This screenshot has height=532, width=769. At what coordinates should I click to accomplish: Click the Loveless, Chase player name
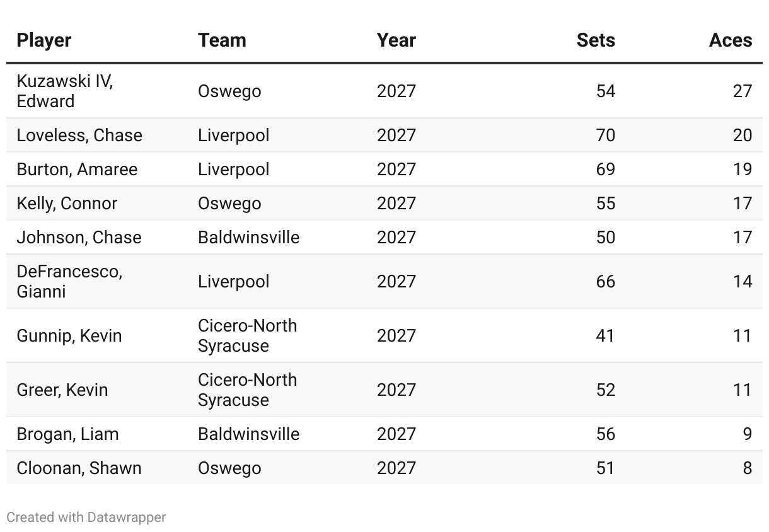[79, 136]
